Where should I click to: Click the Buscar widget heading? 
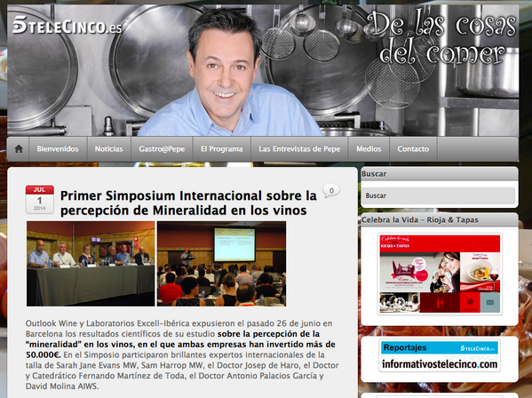pyautogui.click(x=374, y=174)
